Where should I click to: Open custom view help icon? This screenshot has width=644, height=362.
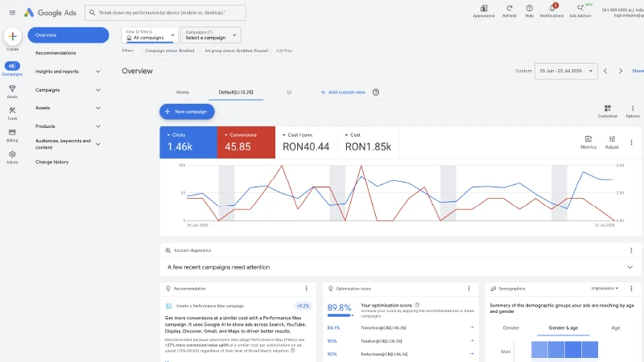[375, 93]
